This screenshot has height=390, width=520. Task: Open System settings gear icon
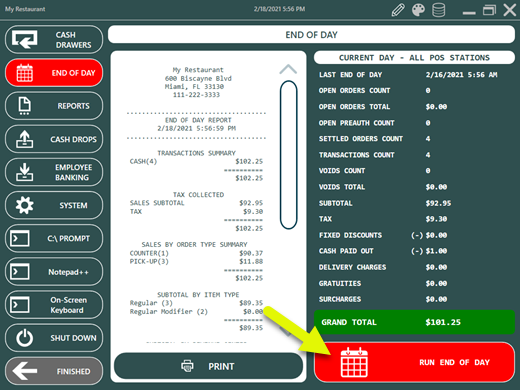24,205
